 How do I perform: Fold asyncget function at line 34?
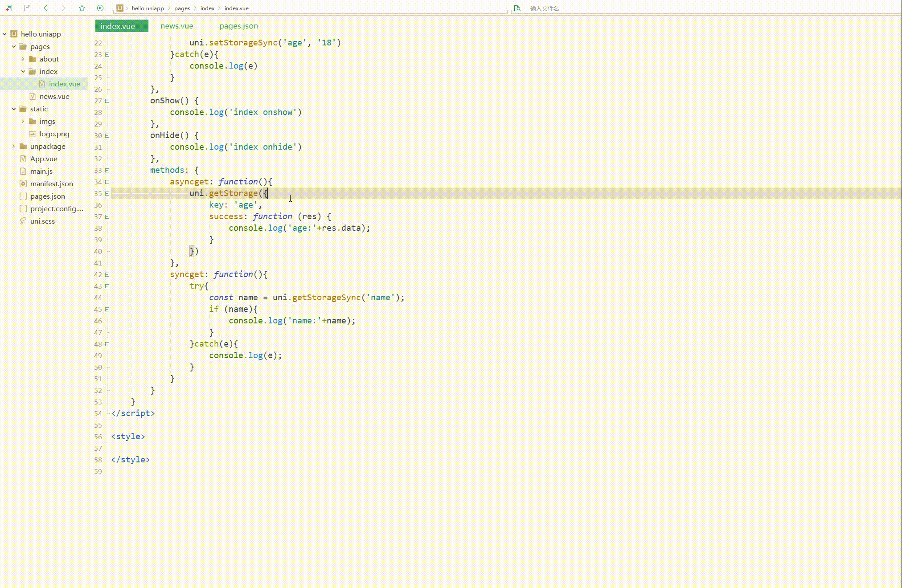(x=107, y=182)
